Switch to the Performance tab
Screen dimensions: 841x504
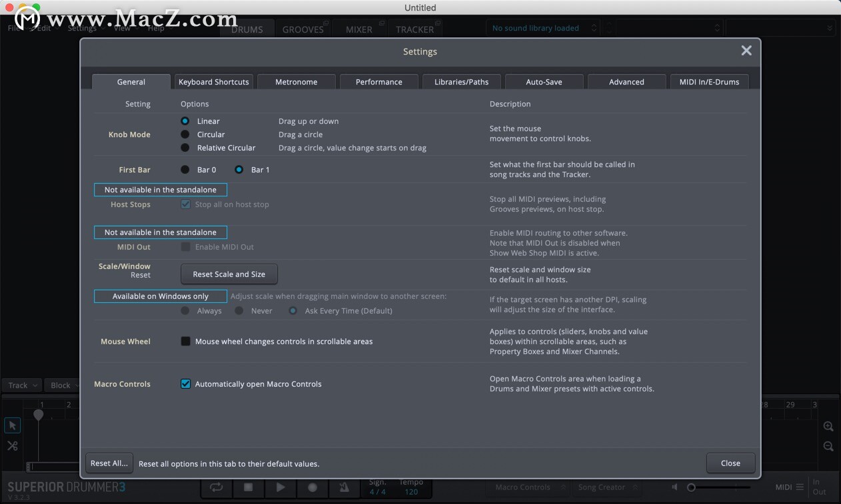pos(379,82)
